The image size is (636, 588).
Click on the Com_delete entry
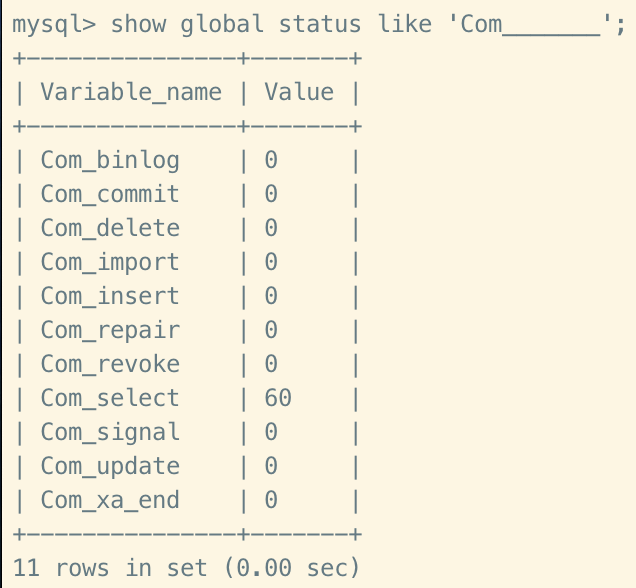110,228
